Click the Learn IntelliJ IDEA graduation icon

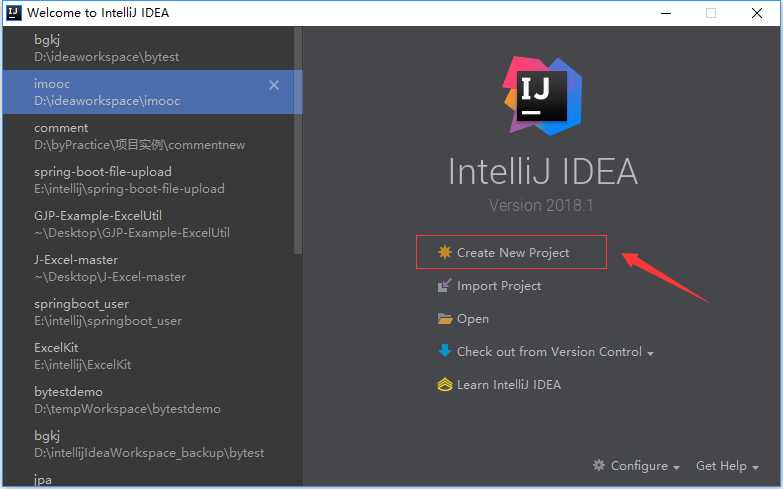tap(444, 385)
